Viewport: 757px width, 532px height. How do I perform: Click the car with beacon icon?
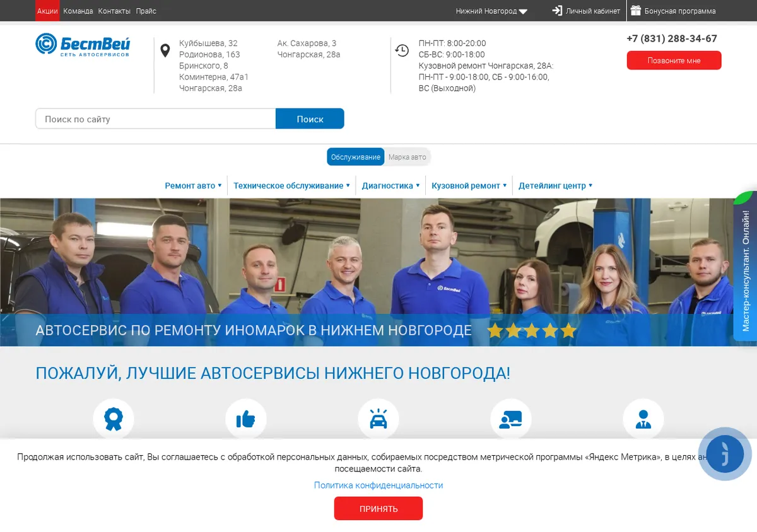pyautogui.click(x=378, y=419)
